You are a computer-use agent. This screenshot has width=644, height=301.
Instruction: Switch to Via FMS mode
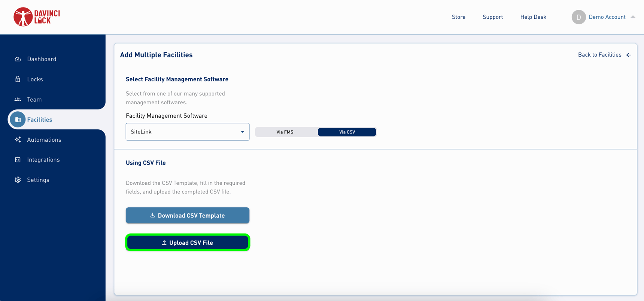click(285, 132)
